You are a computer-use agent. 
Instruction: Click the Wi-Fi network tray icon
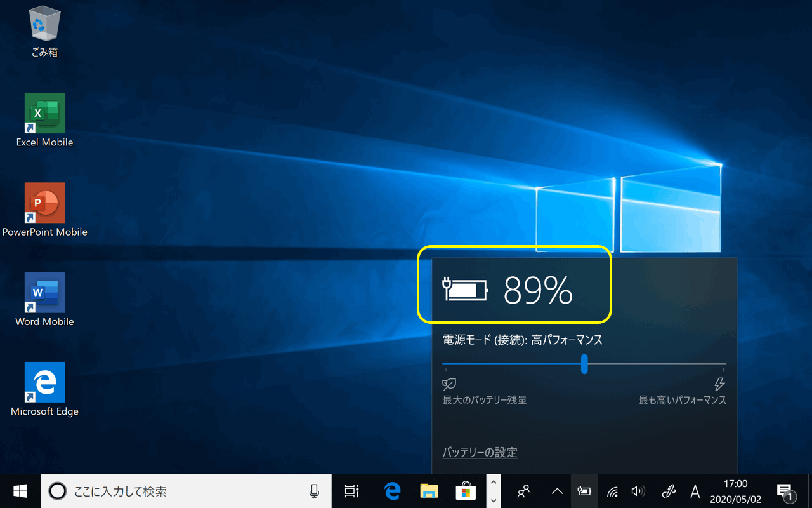click(612, 491)
